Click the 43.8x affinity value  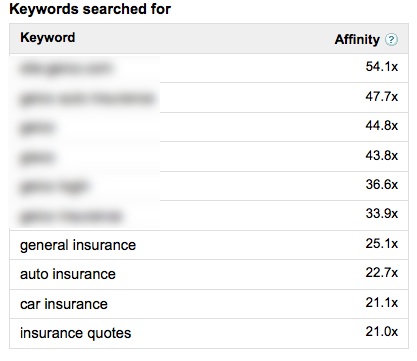[x=382, y=155]
